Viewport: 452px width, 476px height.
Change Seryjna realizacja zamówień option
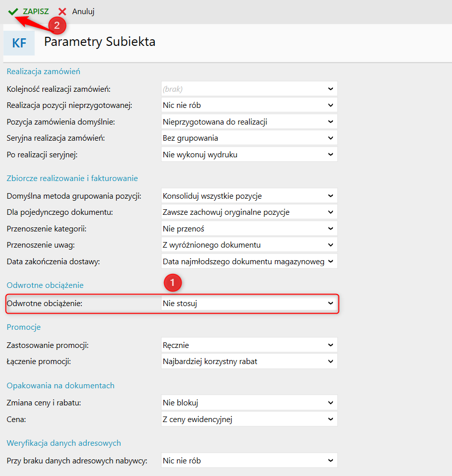tap(249, 138)
